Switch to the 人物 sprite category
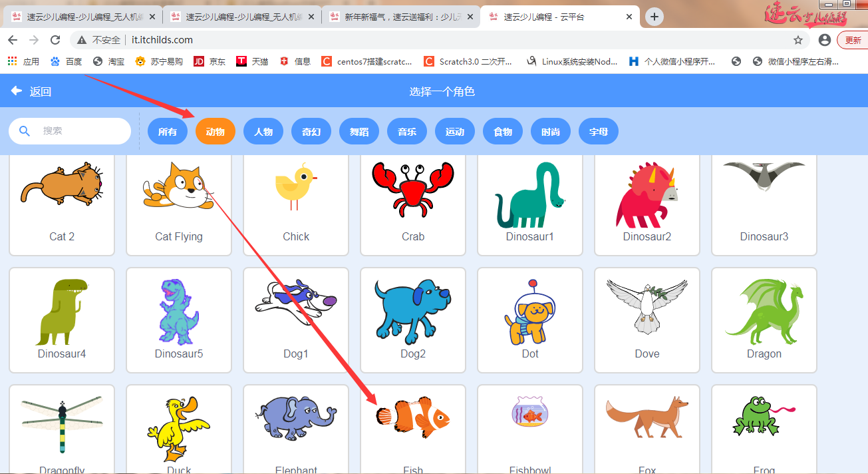This screenshot has width=868, height=474. pyautogui.click(x=263, y=131)
